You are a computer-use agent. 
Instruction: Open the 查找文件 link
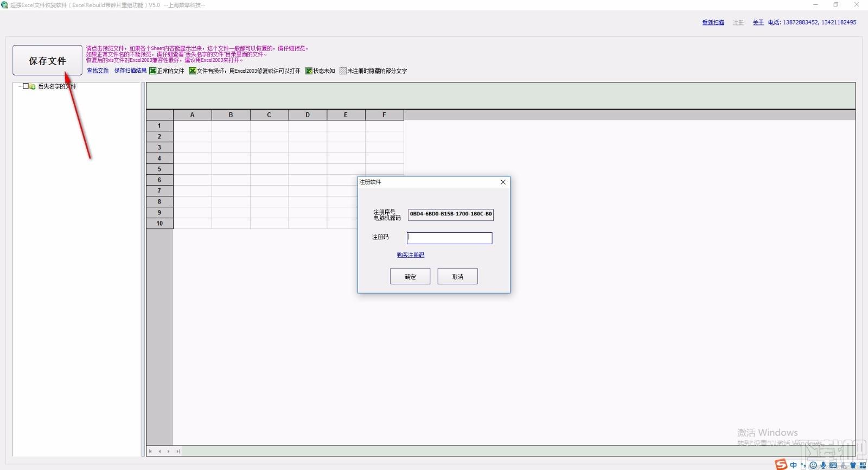click(x=98, y=71)
